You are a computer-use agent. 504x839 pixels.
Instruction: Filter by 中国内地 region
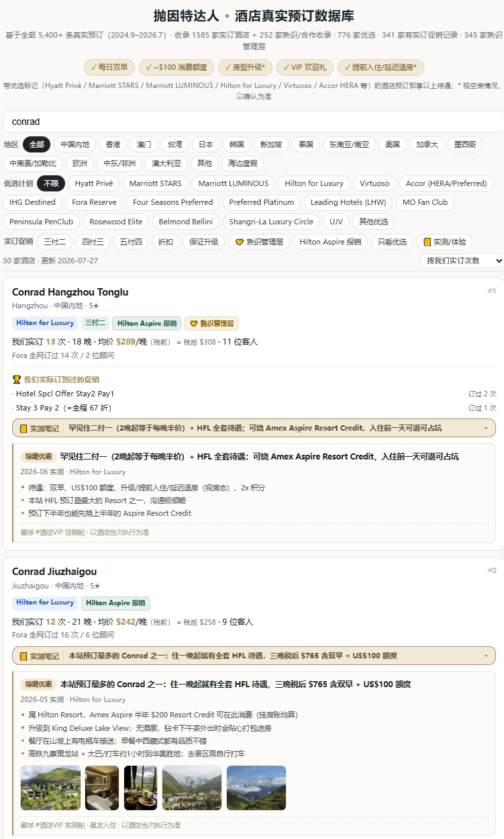(74, 144)
